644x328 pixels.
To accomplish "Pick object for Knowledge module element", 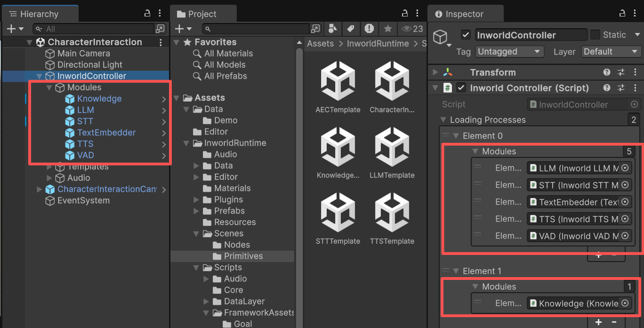I will (625, 303).
